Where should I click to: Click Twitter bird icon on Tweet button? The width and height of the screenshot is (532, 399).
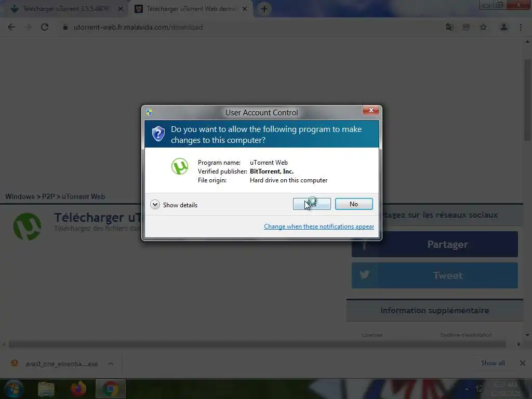tap(364, 274)
